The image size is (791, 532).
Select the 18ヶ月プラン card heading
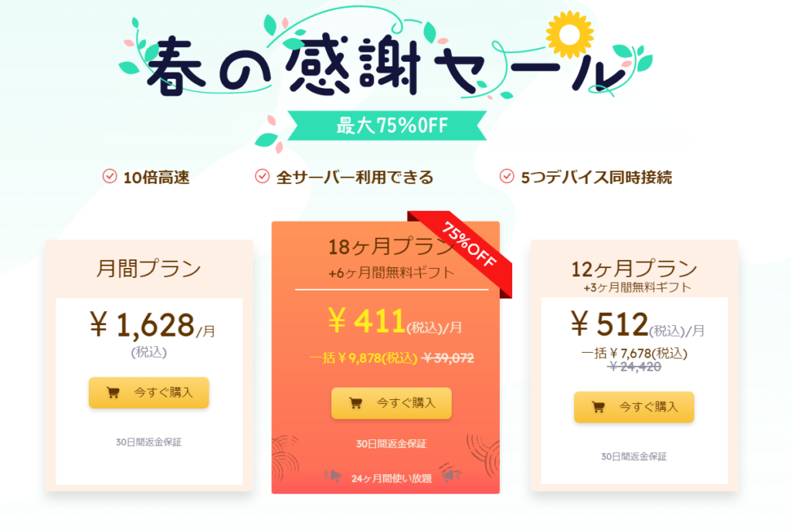click(x=386, y=247)
